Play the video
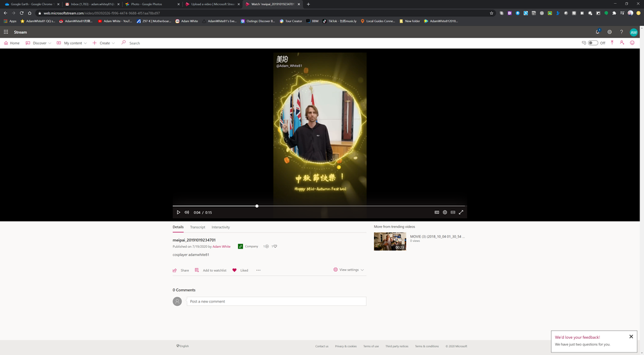Viewport: 644px width, 355px height. 179,212
